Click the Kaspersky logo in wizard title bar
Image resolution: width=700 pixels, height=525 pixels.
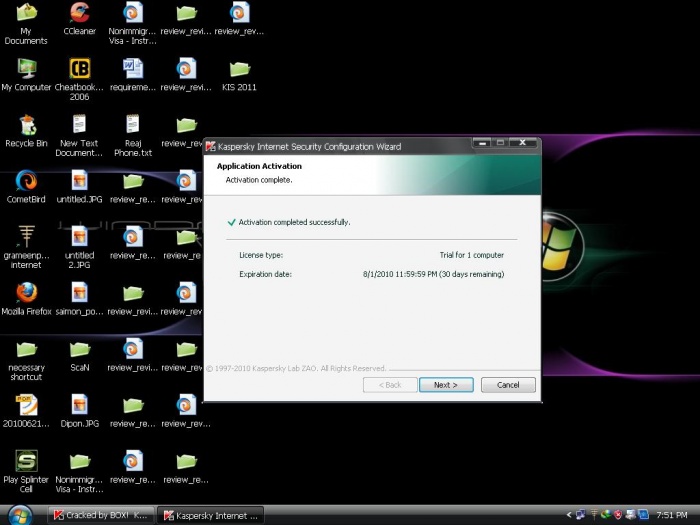[x=211, y=146]
